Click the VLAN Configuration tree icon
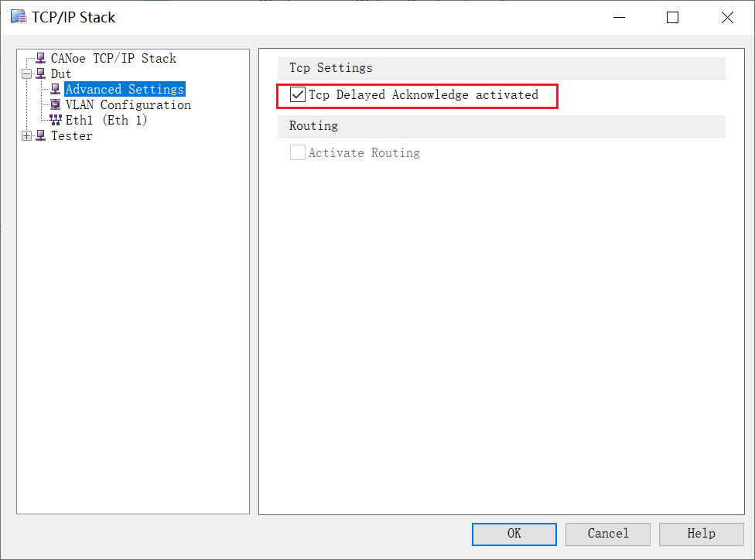 point(55,104)
